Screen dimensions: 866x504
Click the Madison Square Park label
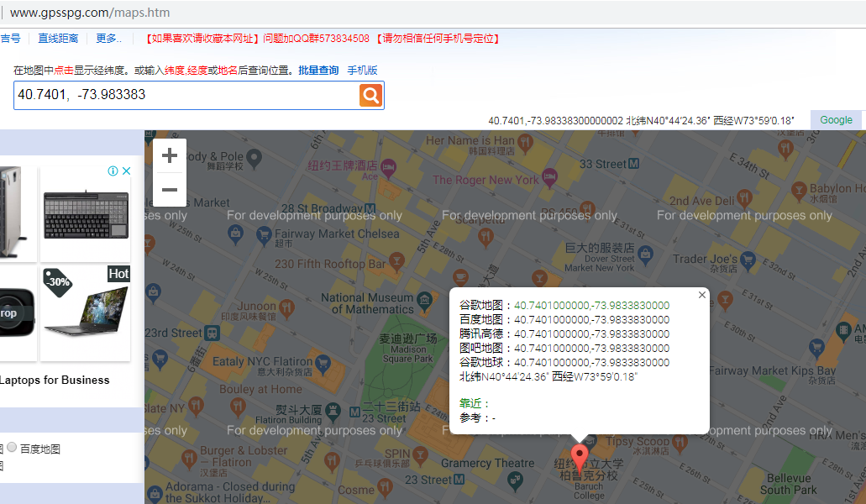coord(408,354)
